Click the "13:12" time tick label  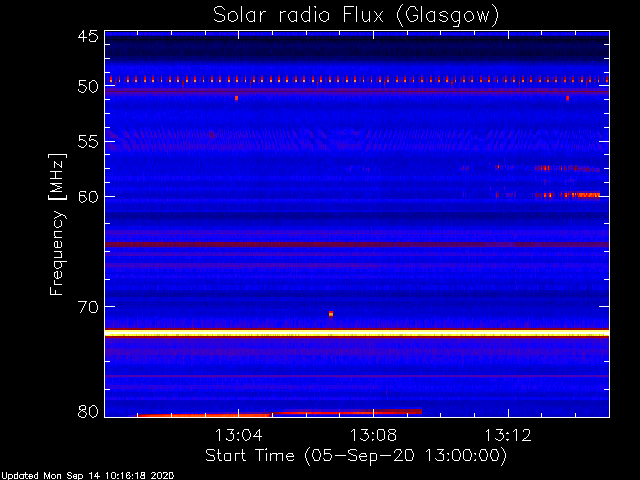click(508, 435)
